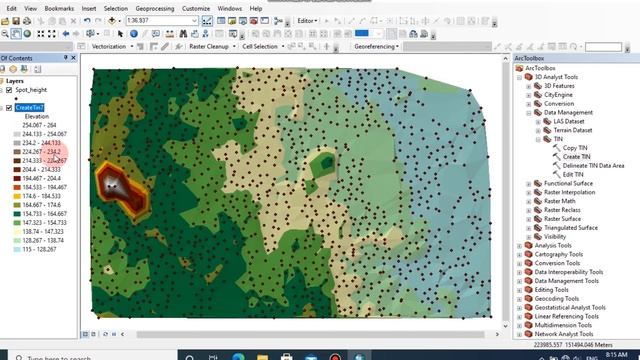Click the 184.533 - 194.467 legend swatch
640x360 pixels.
17,187
